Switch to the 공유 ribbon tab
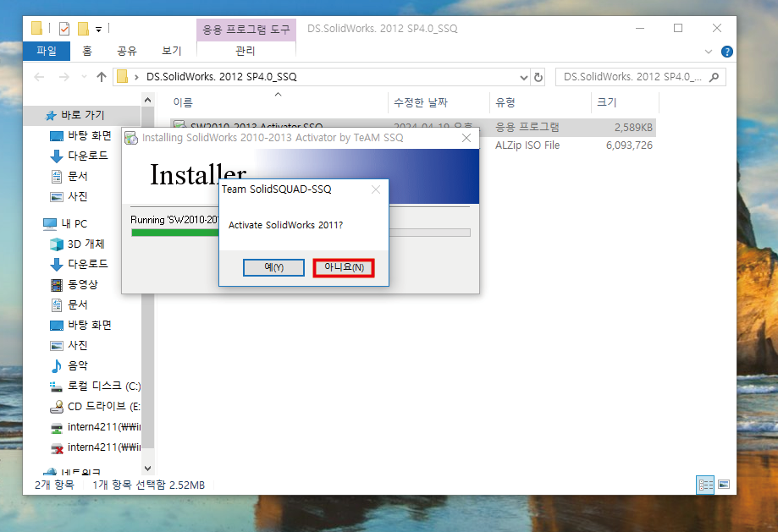778x532 pixels. (x=126, y=51)
